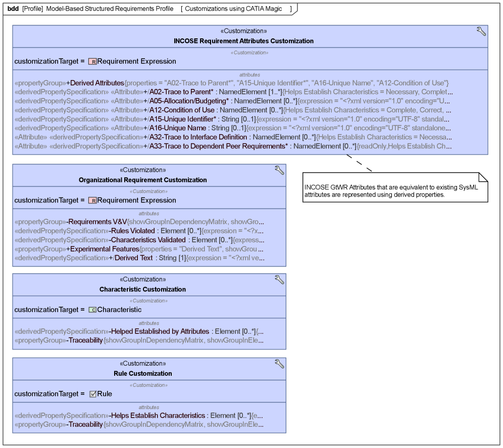Click wrench icon on Rule Customization block
This screenshot has width=503, height=448.
[279, 364]
